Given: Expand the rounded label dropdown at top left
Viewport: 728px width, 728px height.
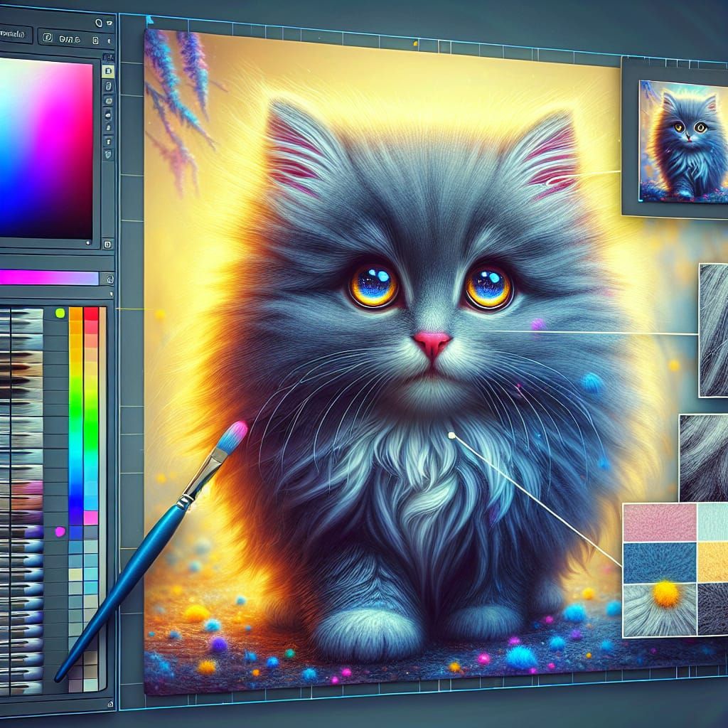Looking at the screenshot, I should (x=14, y=34).
